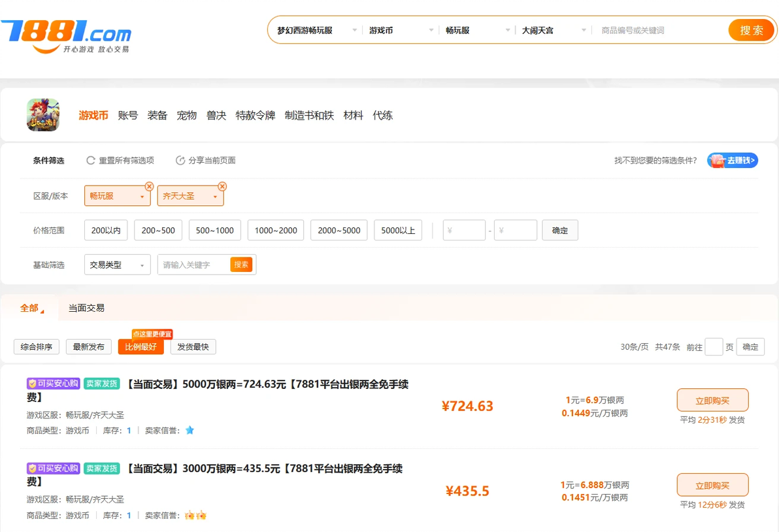
Task: Confirm the page jump with 确定
Action: pos(750,347)
